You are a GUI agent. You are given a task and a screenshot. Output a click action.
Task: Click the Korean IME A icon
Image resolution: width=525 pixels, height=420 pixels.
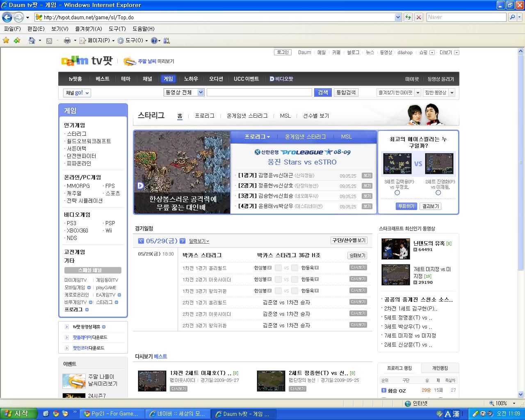pyautogui.click(x=447, y=414)
